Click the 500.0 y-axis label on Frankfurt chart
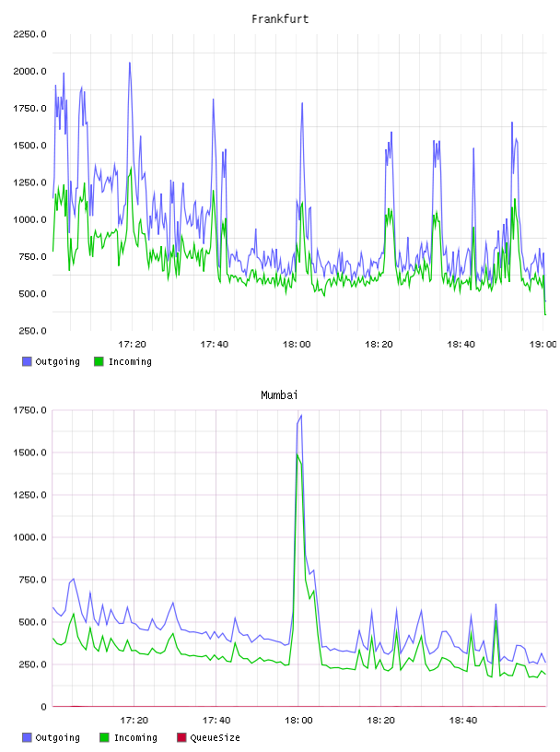Image resolution: width=560 pixels, height=752 pixels. point(32,294)
